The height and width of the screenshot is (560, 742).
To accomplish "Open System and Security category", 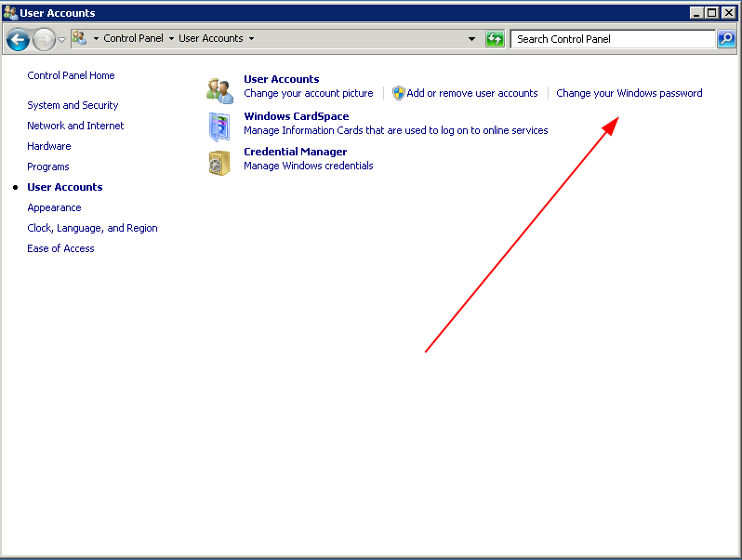I will [73, 105].
